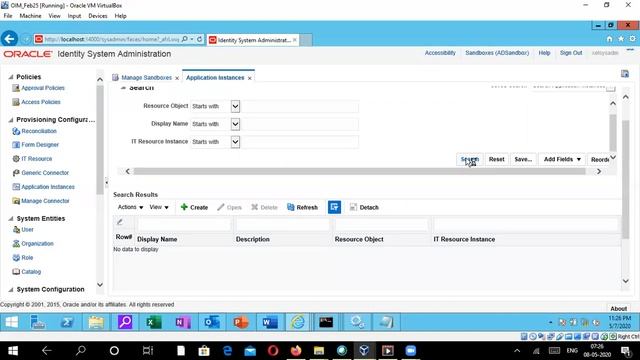Image resolution: width=640 pixels, height=360 pixels.
Task: Click the Help link in header
Action: click(x=544, y=53)
